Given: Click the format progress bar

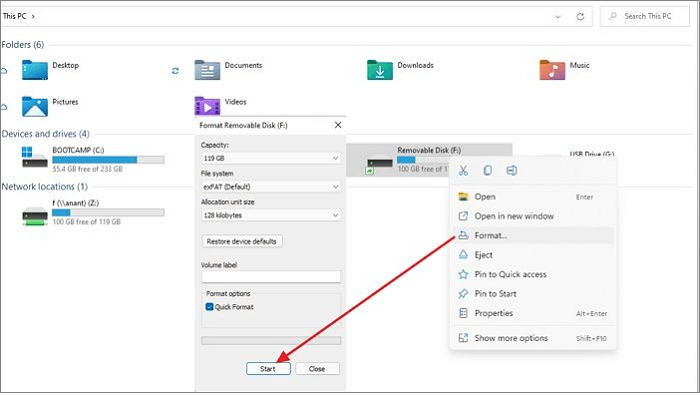Looking at the screenshot, I should point(271,341).
